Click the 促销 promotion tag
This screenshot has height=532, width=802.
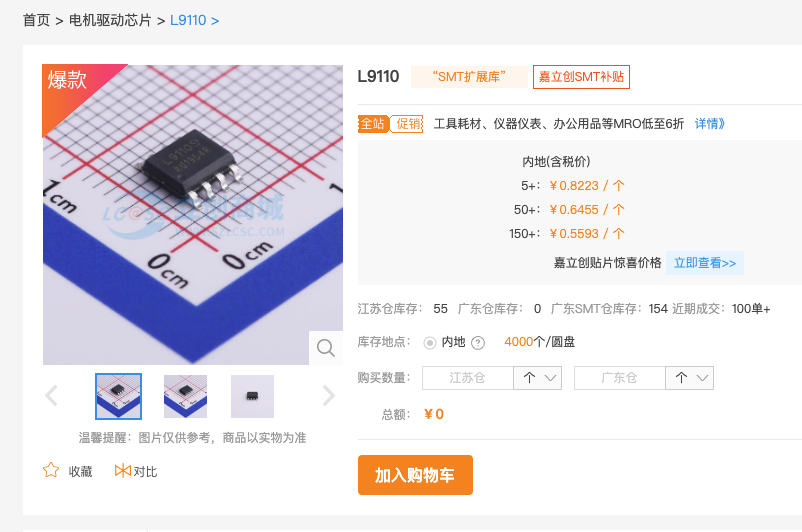coord(407,124)
